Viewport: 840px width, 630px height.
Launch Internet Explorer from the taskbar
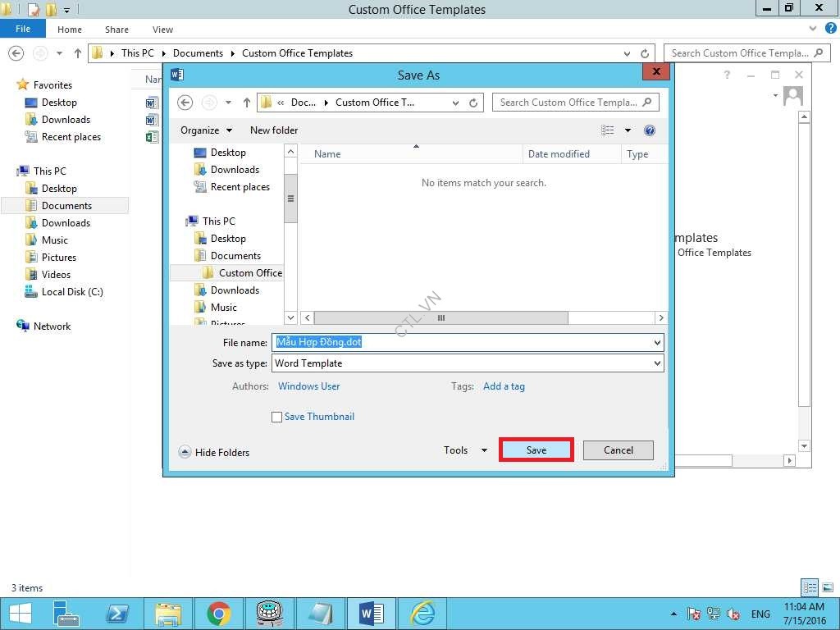422,613
